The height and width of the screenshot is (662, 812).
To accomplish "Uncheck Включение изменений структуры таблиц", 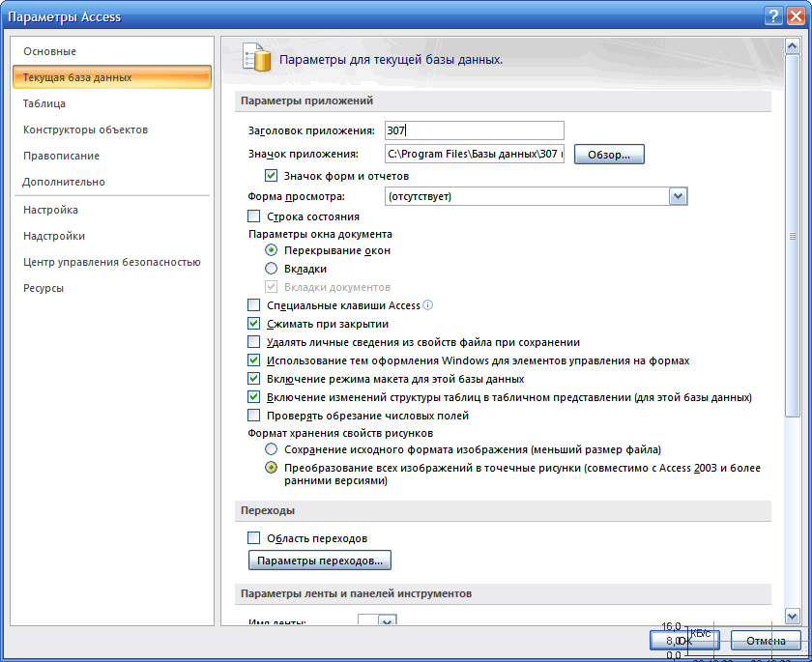I will click(253, 397).
